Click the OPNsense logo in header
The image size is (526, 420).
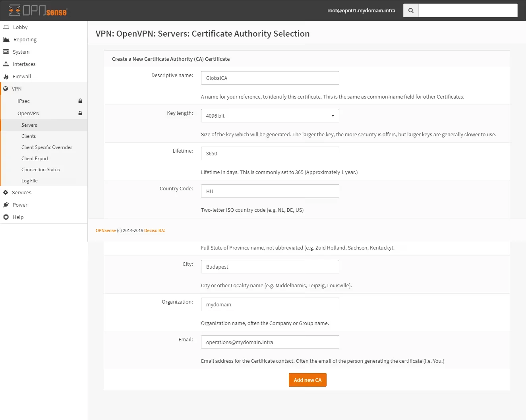[x=38, y=10]
